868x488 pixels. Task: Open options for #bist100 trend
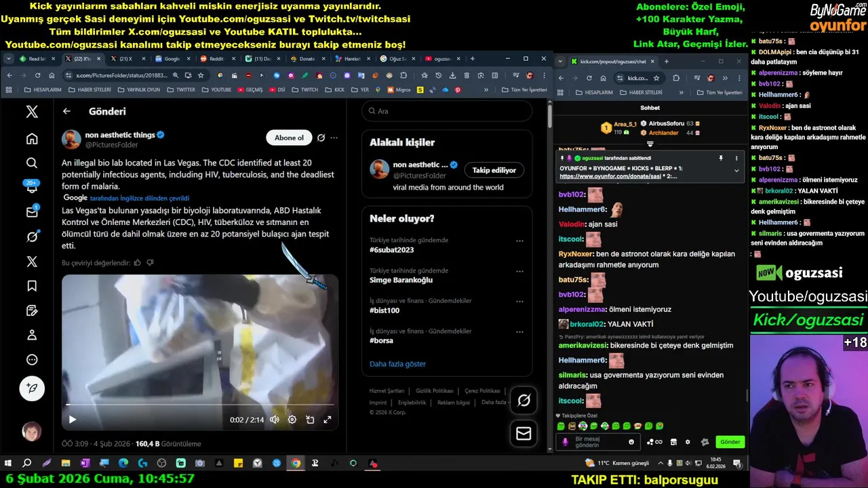click(x=519, y=301)
